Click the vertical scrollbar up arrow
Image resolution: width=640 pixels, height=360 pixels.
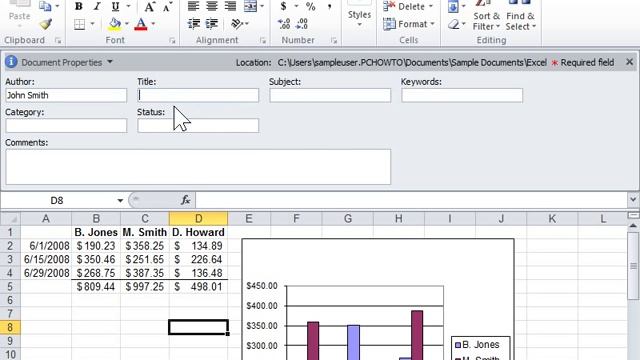point(633,225)
